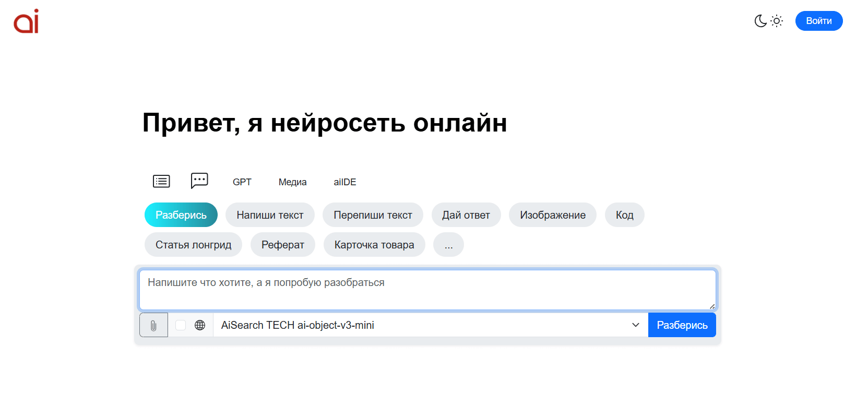Show more modes via ellipsis chip
Viewport: 868px width, 405px height.
(449, 245)
